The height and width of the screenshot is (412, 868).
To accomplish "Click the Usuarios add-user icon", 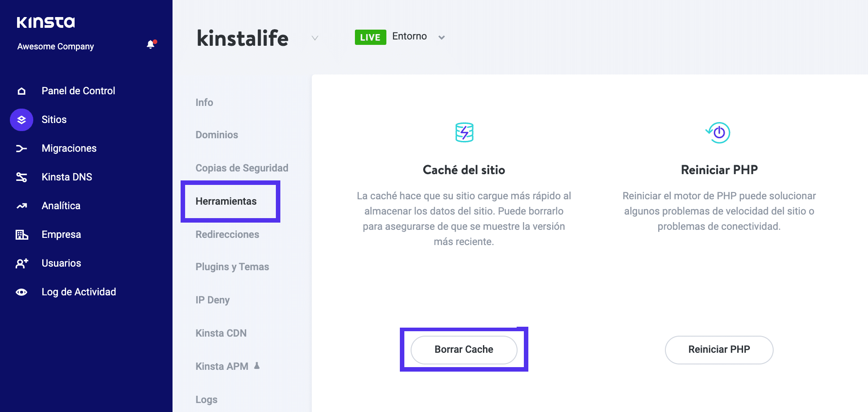I will click(x=22, y=263).
